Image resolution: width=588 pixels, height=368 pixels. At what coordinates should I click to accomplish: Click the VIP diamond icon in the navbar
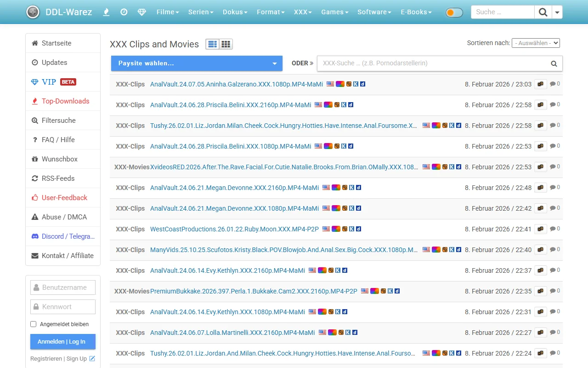point(141,12)
